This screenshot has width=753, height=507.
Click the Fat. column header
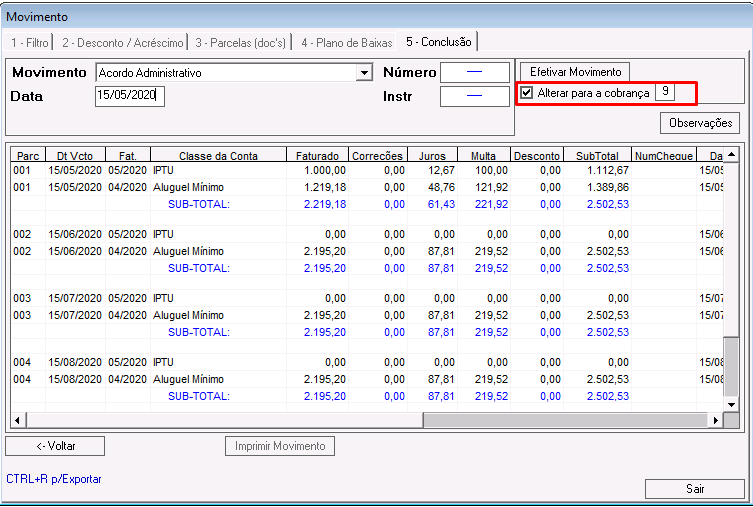click(x=128, y=156)
